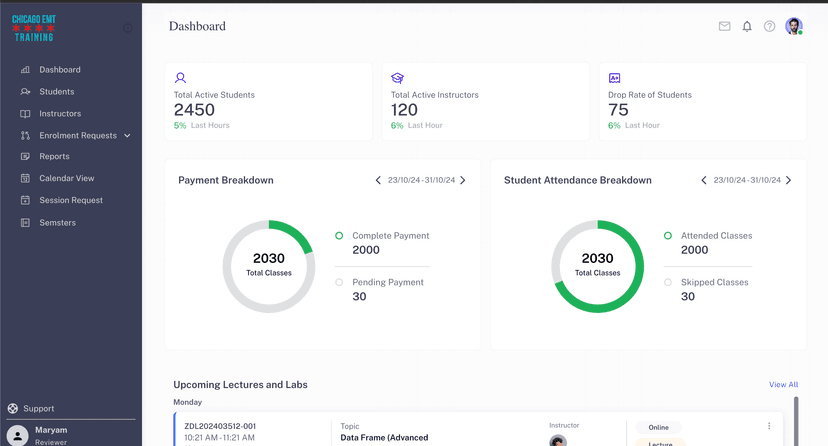The width and height of the screenshot is (828, 446).
Task: Toggle the Skipped Classes legend marker
Action: [668, 282]
